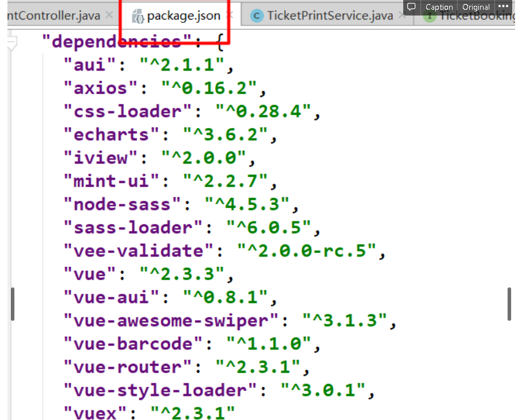Click the "iview" dependency key
Viewport: 530px width, 420px height.
point(100,158)
